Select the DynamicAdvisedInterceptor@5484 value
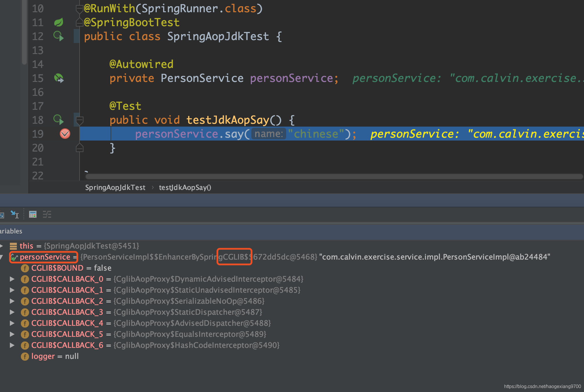This screenshot has width=584, height=392. coord(208,279)
